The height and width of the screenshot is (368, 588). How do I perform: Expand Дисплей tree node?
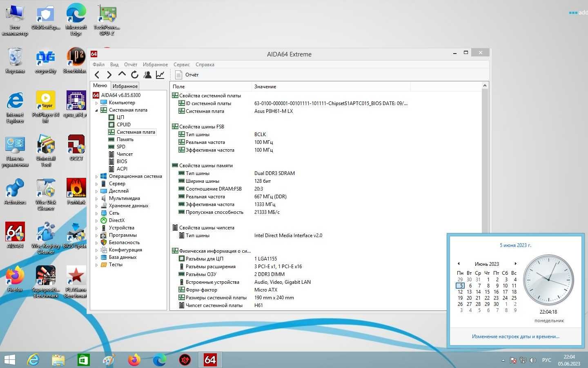pos(97,191)
